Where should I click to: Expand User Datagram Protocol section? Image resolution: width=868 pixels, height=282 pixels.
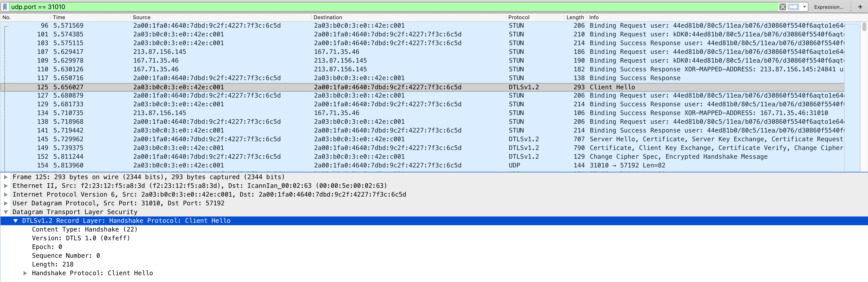[x=6, y=203]
